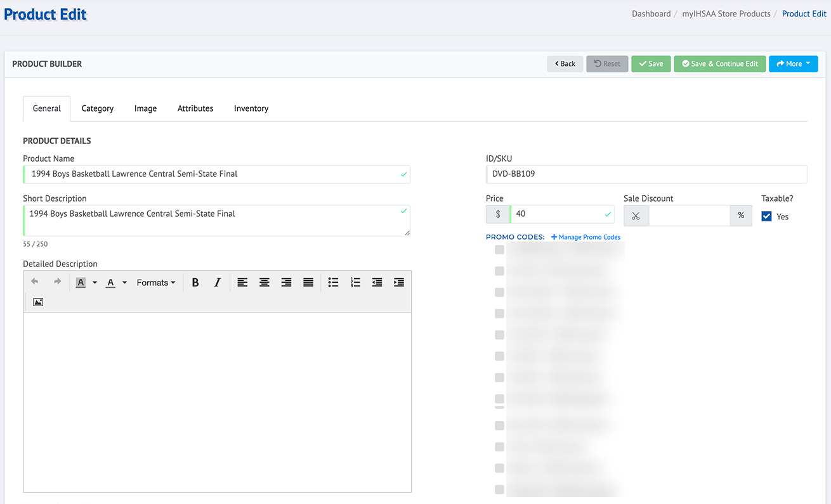Open text color dropdown arrow
The width and height of the screenshot is (831, 504).
[124, 283]
